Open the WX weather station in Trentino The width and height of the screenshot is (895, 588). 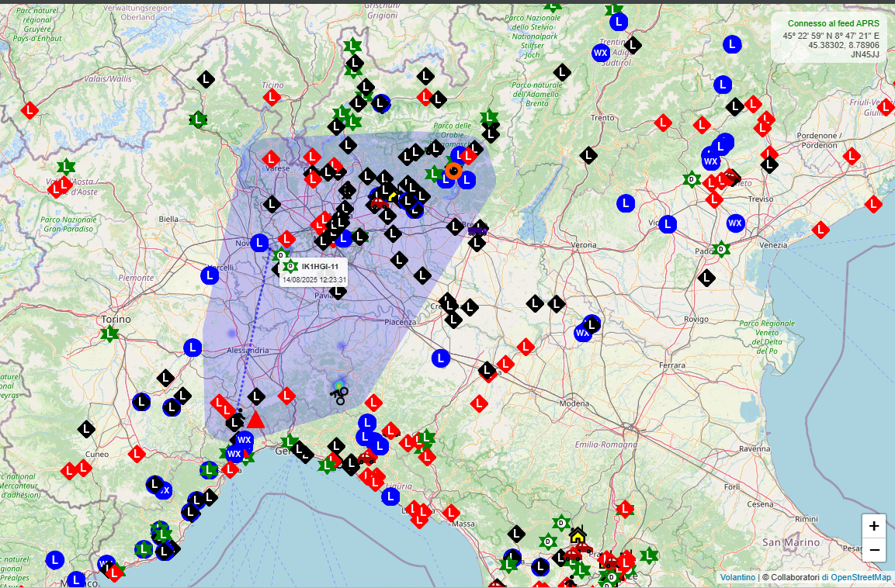[601, 53]
